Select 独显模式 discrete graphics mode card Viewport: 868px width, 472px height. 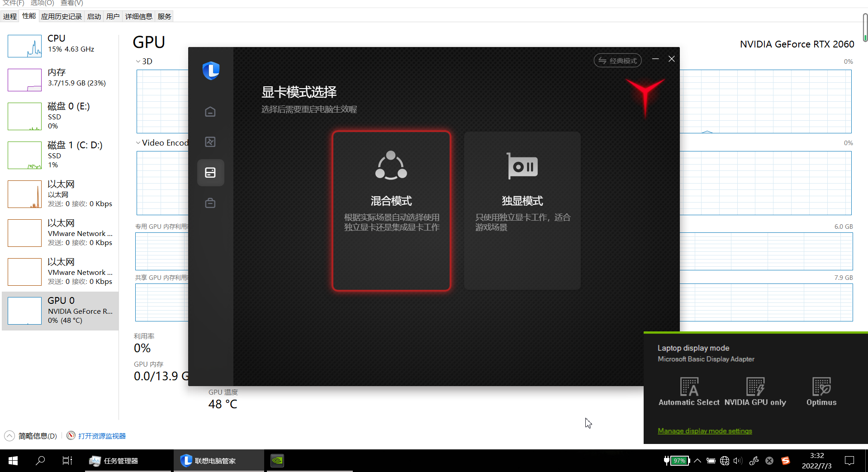(x=522, y=211)
